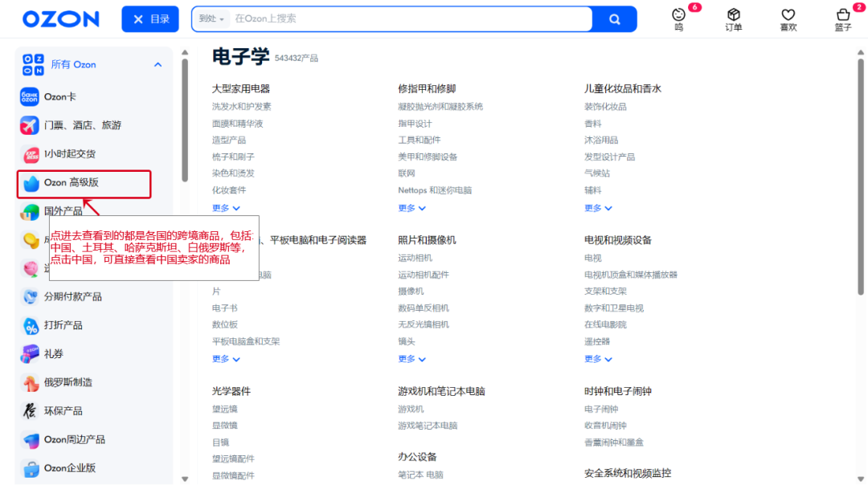The width and height of the screenshot is (868, 485).
Task: Open the 望远镜 link
Action: click(x=224, y=410)
